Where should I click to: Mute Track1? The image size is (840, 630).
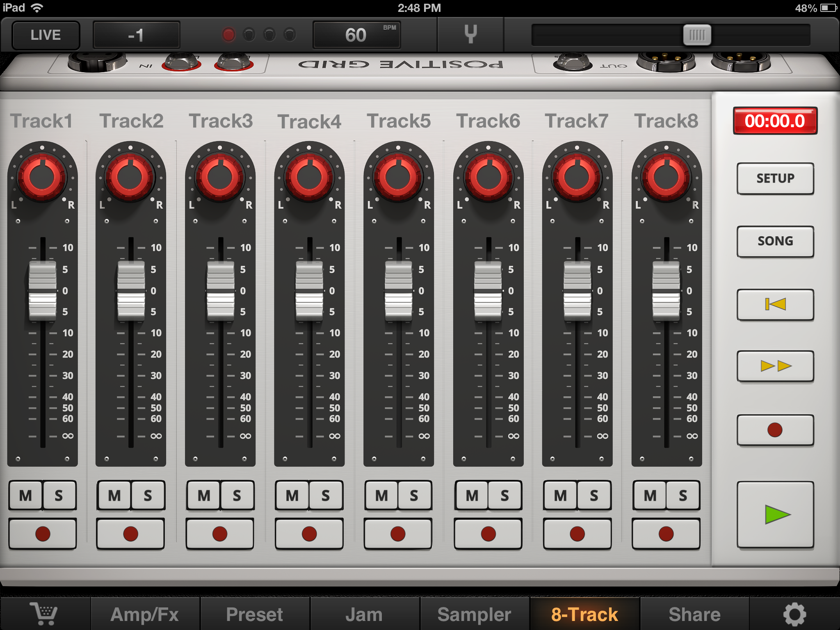25,495
